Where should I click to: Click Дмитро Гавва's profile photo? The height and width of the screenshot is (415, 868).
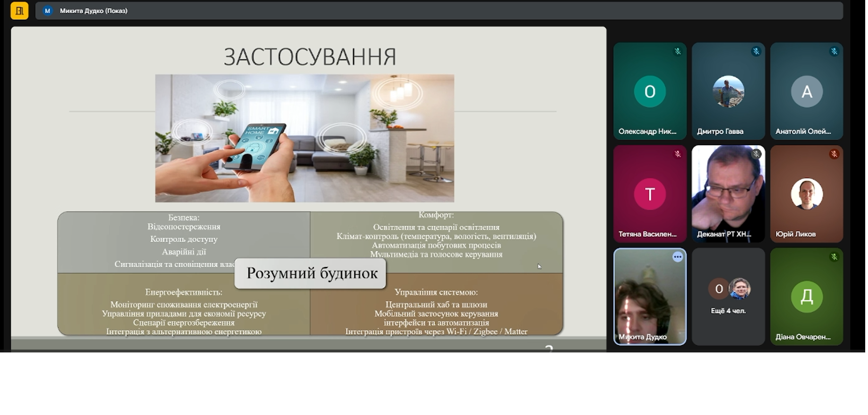[728, 91]
